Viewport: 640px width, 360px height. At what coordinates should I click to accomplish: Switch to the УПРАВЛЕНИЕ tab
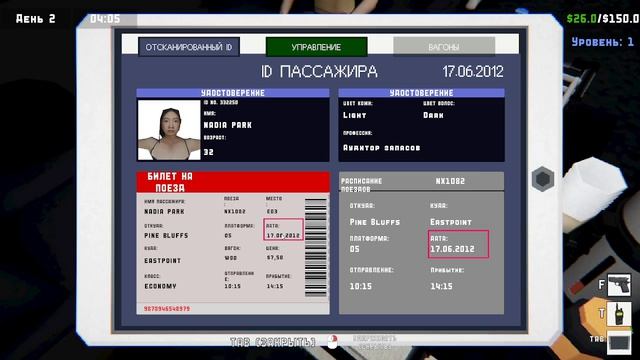pyautogui.click(x=316, y=47)
